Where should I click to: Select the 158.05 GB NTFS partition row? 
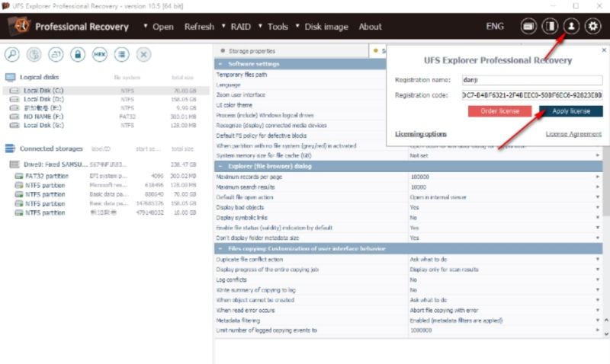[x=105, y=203]
